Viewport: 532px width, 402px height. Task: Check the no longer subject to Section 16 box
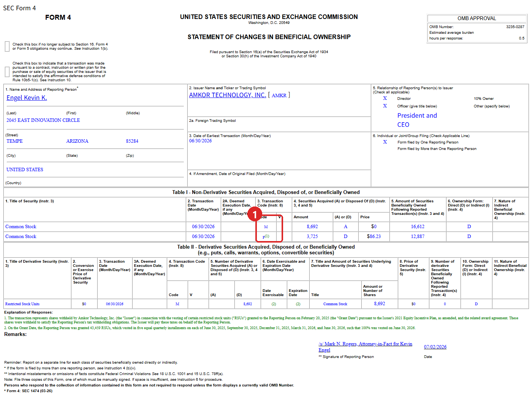[7, 46]
